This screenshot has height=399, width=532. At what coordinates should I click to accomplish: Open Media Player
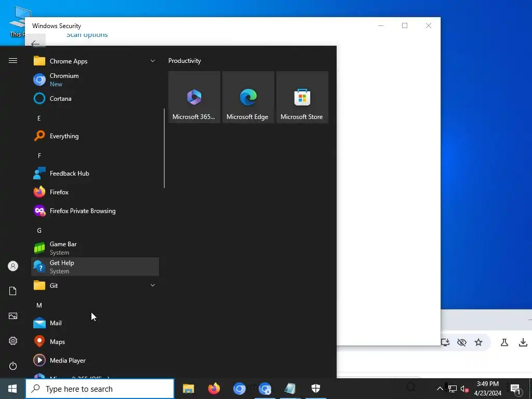(x=95, y=361)
